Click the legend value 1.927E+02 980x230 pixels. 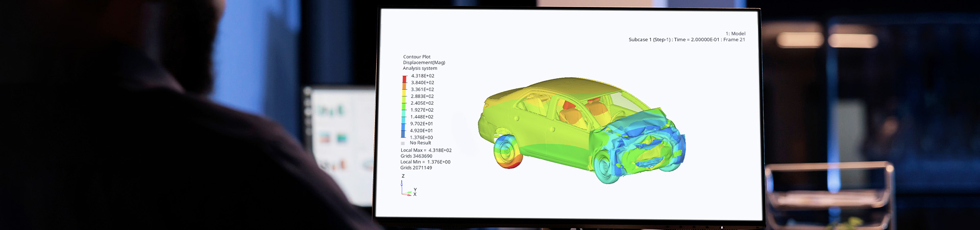[422, 110]
